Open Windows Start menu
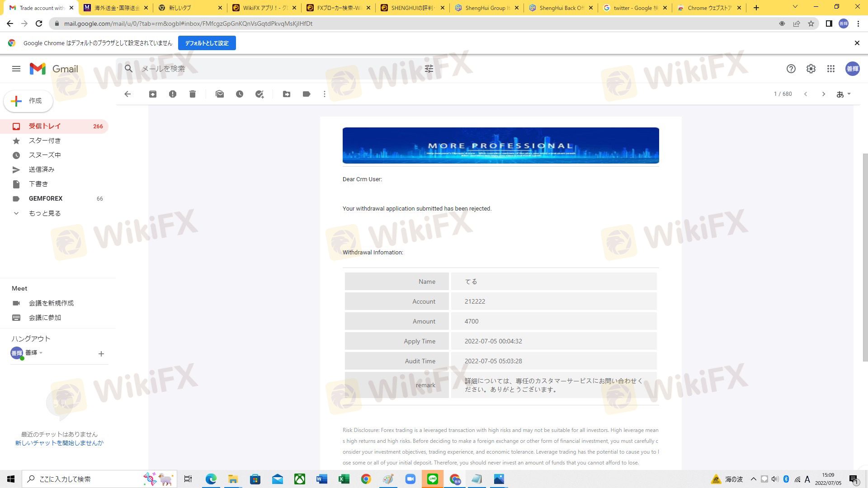Screen dimensions: 868x488 11,479
